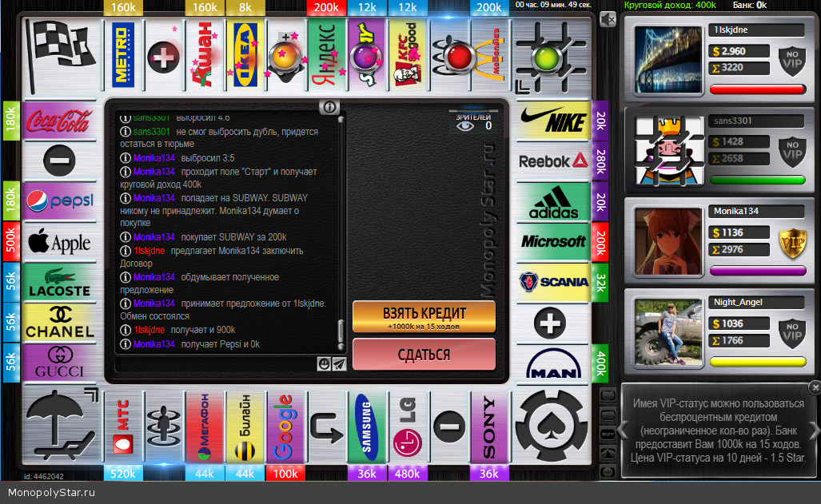
Task: Click the McDonald's board tile
Action: click(x=488, y=55)
